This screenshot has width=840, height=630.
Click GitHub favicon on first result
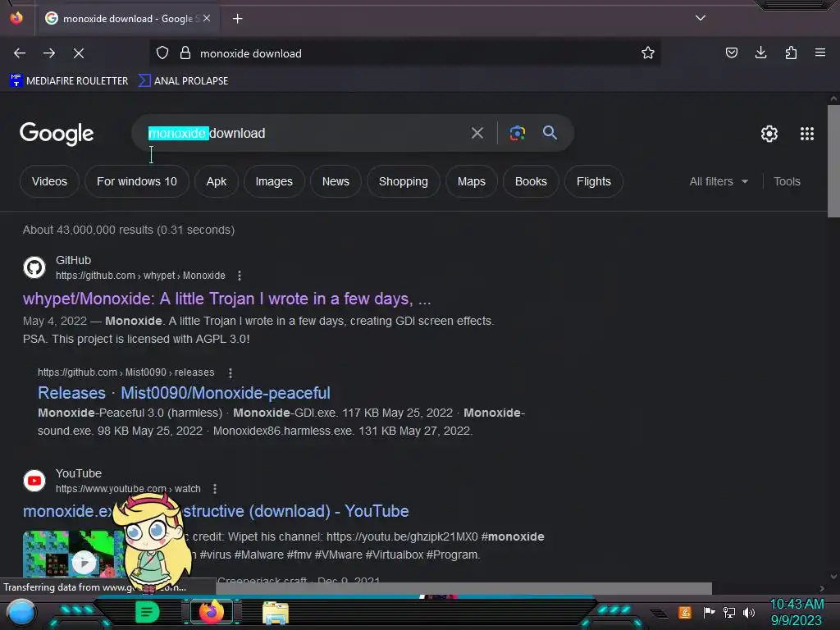34,267
